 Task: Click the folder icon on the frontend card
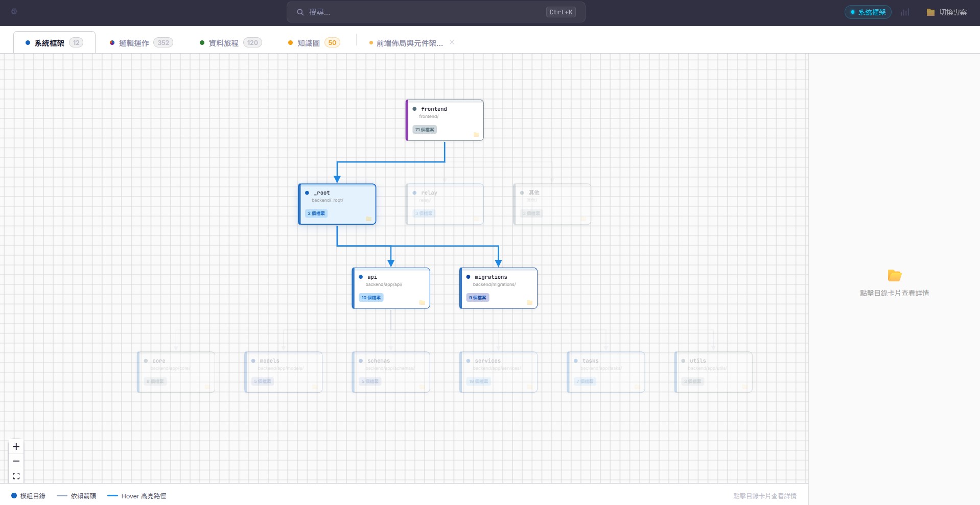coord(476,135)
